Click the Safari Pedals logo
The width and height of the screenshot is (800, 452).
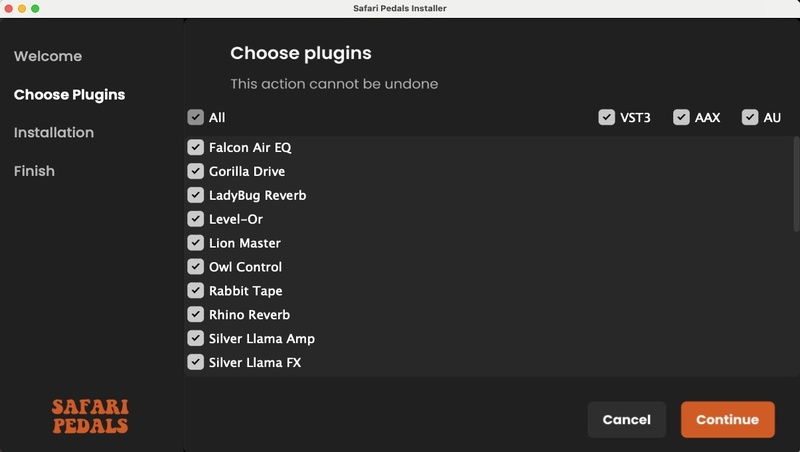90,416
